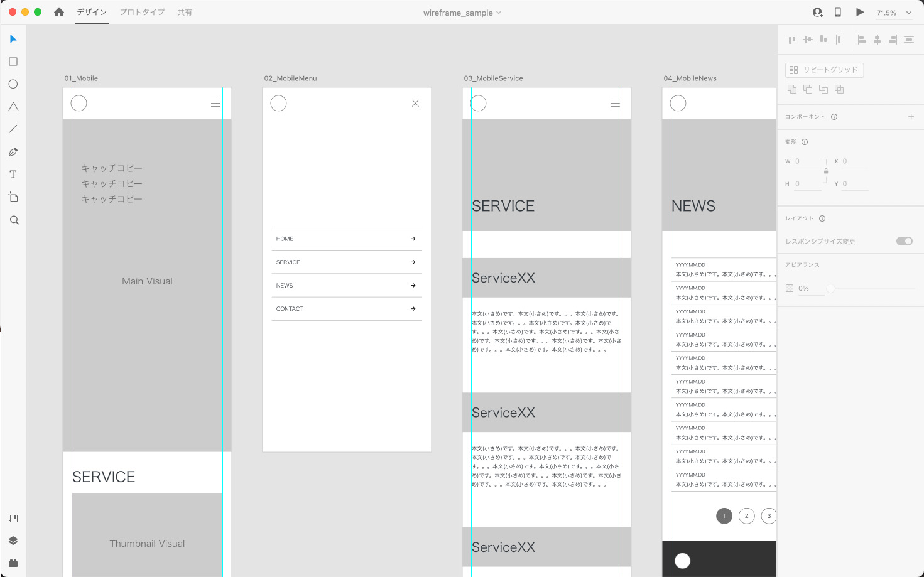Image resolution: width=924 pixels, height=577 pixels.
Task: Select the Text tool
Action: (x=13, y=175)
